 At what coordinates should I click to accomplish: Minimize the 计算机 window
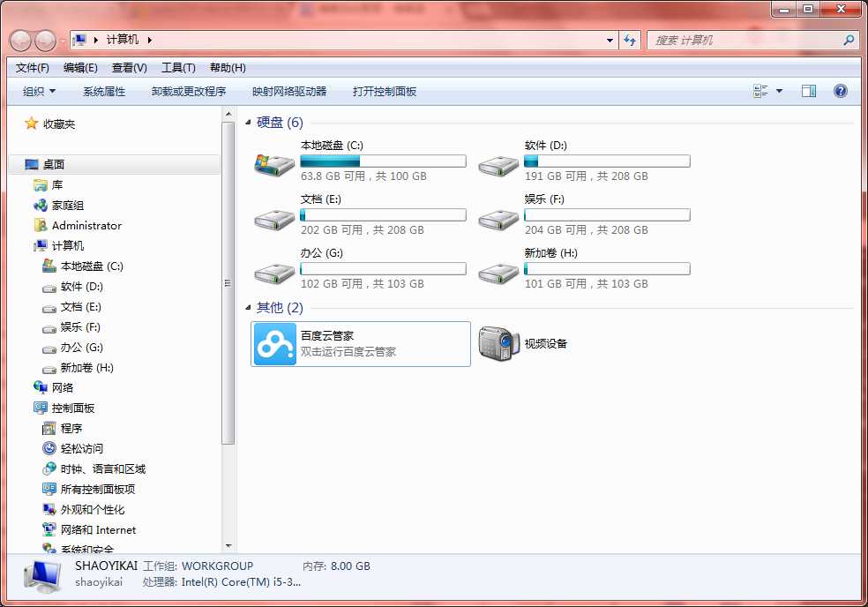[784, 9]
